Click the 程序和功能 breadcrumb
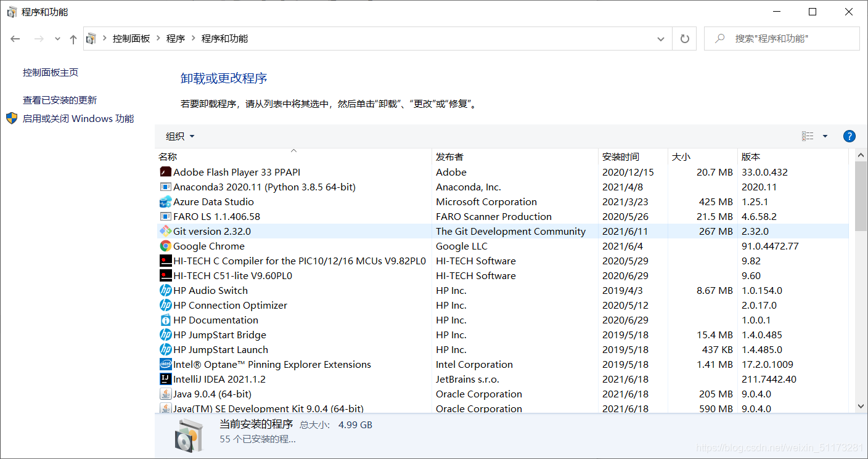 [x=224, y=39]
